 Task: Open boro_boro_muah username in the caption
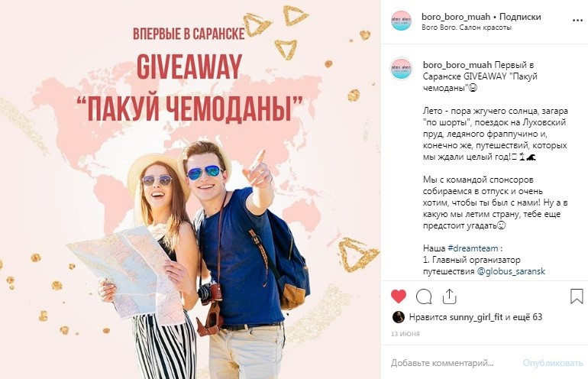tap(457, 65)
